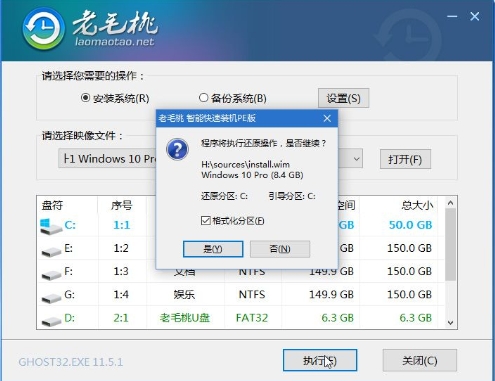Click the blue question mark dialog icon

click(x=177, y=149)
